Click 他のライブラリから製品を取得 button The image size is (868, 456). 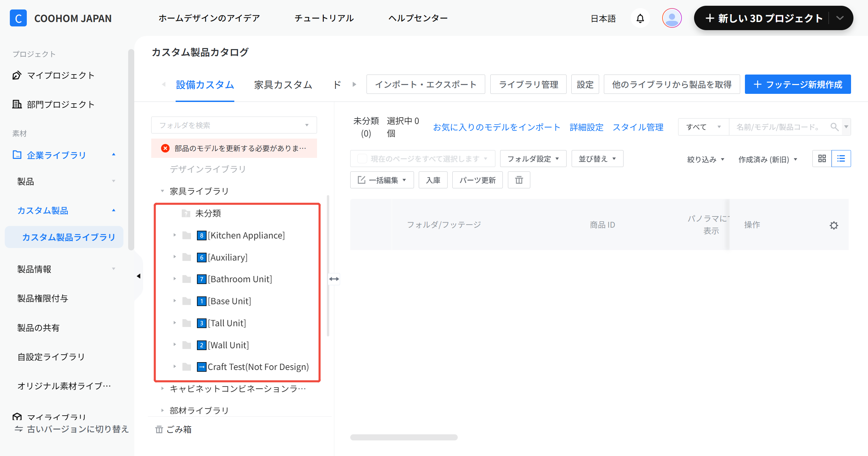pos(672,84)
